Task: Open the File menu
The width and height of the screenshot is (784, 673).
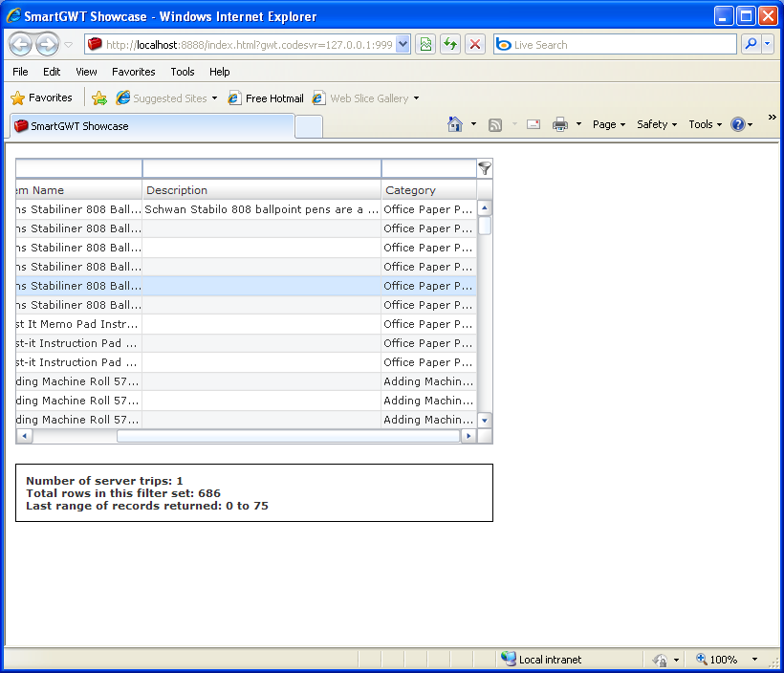Action: coord(20,72)
